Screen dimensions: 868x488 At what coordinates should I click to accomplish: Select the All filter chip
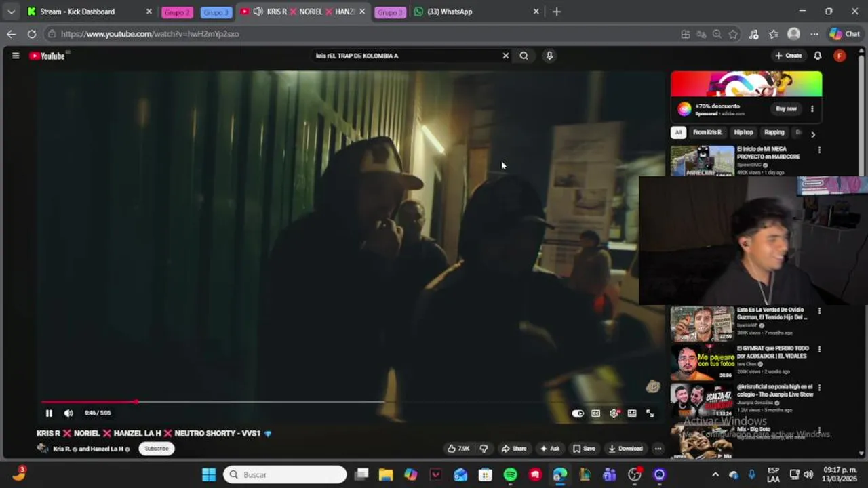point(678,133)
